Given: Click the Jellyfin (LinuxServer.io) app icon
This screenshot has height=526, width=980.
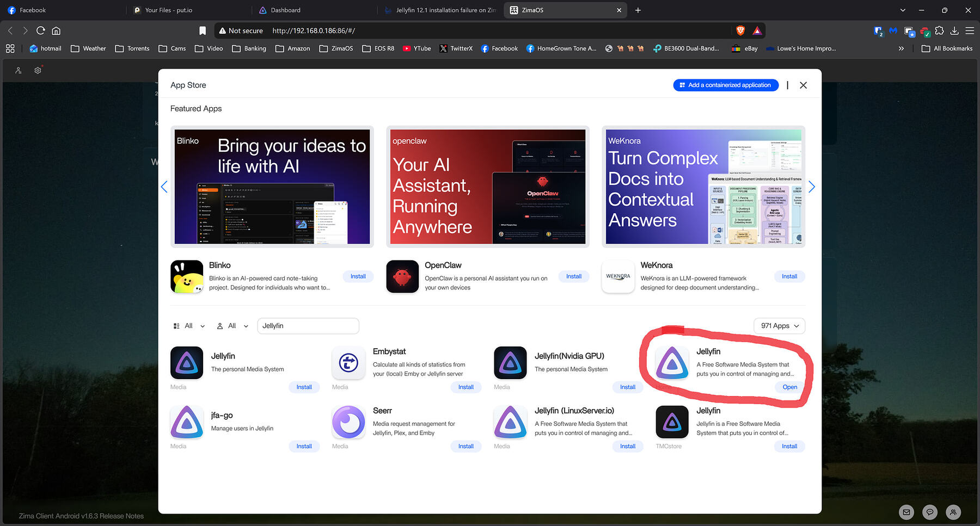Looking at the screenshot, I should tap(510, 422).
